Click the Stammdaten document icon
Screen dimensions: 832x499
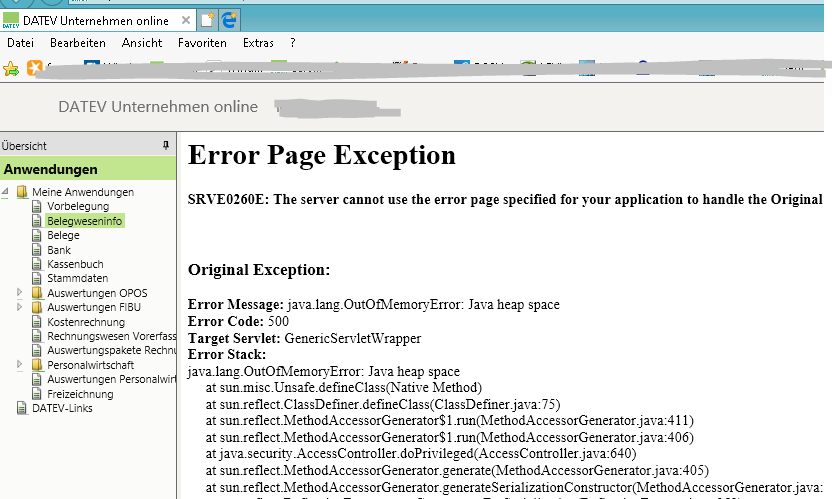pyautogui.click(x=37, y=278)
